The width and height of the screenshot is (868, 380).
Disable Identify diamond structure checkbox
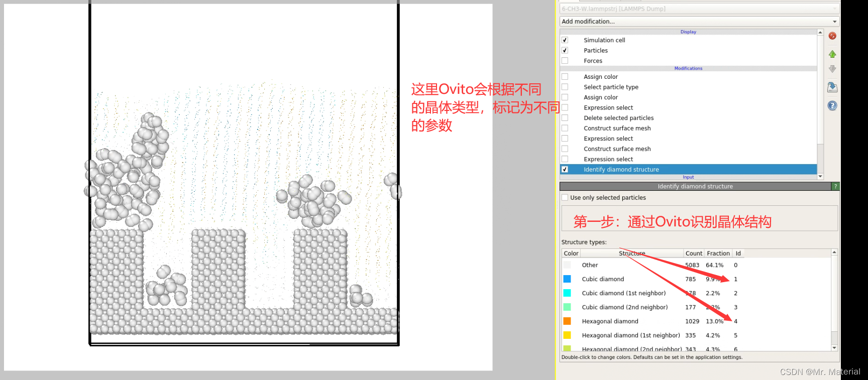click(x=565, y=170)
